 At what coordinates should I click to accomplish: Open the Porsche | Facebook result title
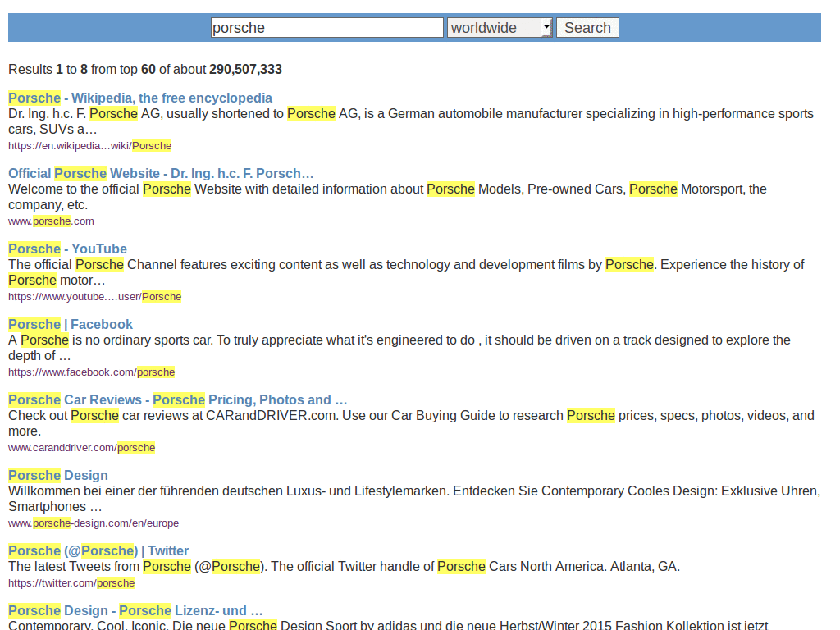(x=71, y=325)
